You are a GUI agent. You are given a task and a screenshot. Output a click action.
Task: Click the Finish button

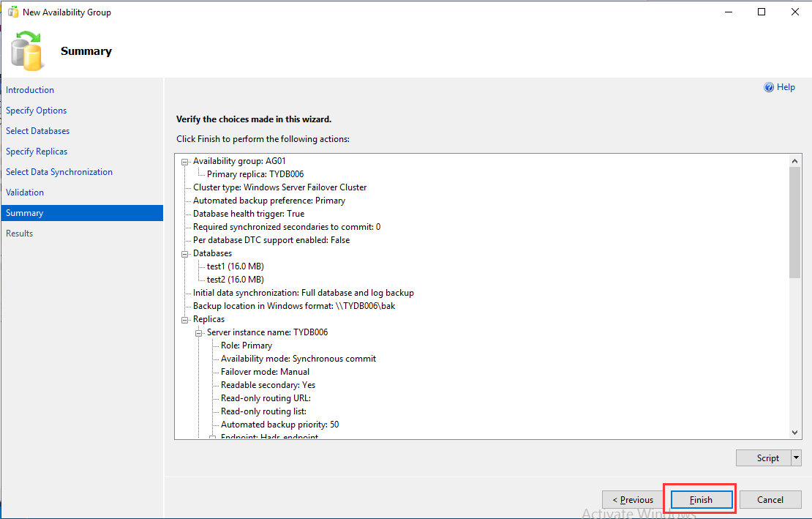click(x=702, y=500)
